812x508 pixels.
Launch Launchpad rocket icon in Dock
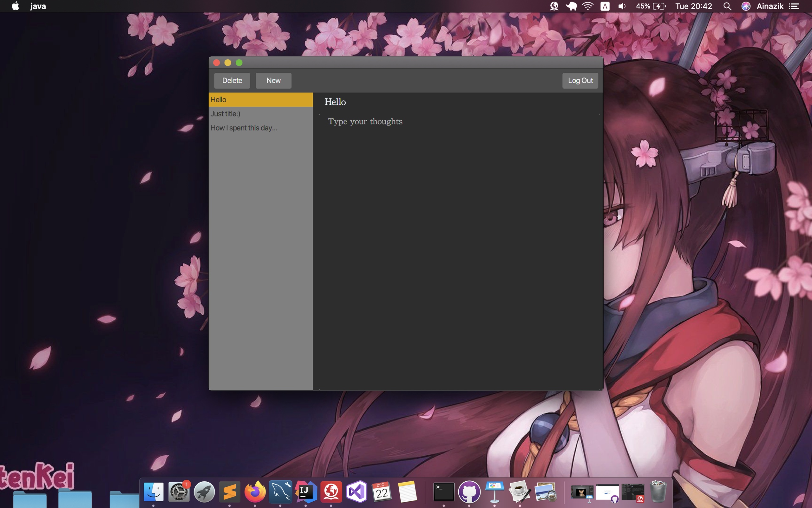(204, 492)
